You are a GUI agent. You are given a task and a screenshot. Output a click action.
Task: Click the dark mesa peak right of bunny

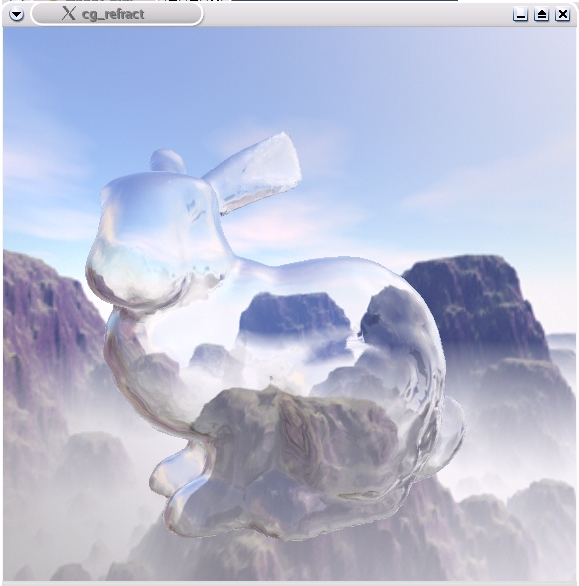coord(475,299)
